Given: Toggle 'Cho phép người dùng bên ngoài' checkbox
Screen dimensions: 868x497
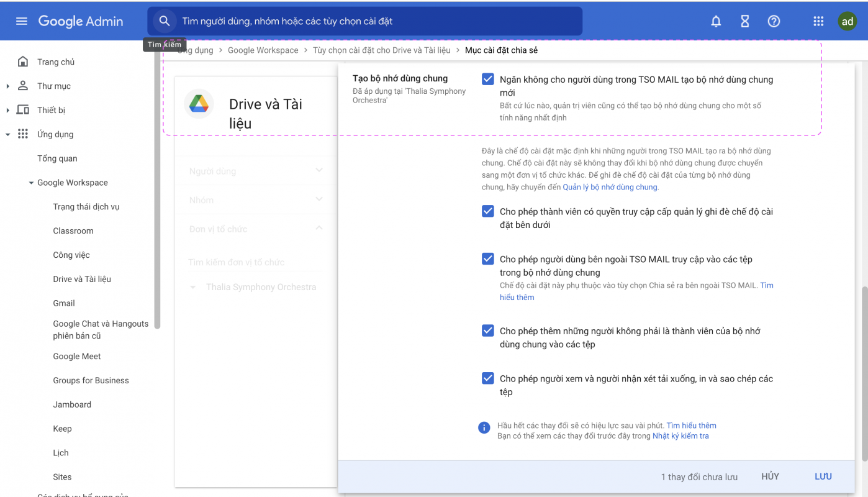Looking at the screenshot, I should pyautogui.click(x=488, y=259).
